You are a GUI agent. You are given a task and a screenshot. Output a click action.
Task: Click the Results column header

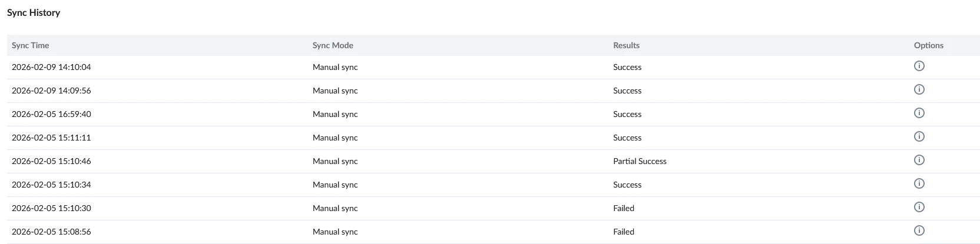[x=626, y=45]
